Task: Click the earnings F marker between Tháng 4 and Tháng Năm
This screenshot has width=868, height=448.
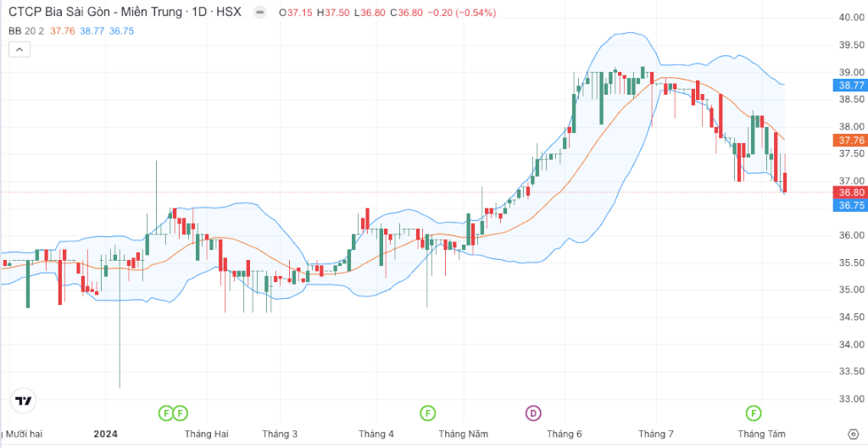Action: 427,412
